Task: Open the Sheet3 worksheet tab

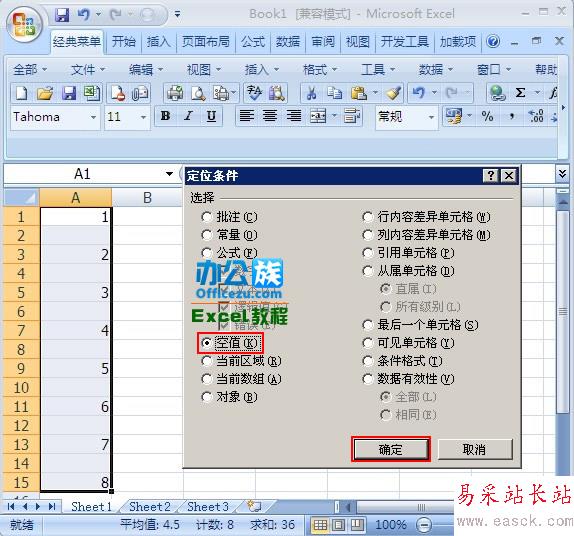Action: click(x=208, y=507)
